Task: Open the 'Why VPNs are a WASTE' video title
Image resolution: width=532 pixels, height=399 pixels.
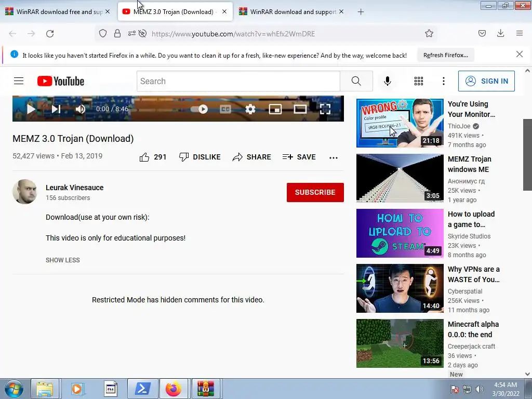Action: click(x=474, y=274)
